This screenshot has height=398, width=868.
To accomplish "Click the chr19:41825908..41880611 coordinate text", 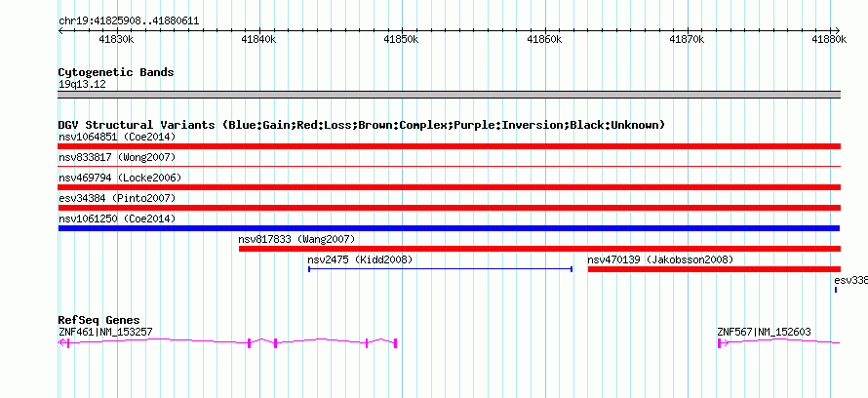I will coord(129,21).
